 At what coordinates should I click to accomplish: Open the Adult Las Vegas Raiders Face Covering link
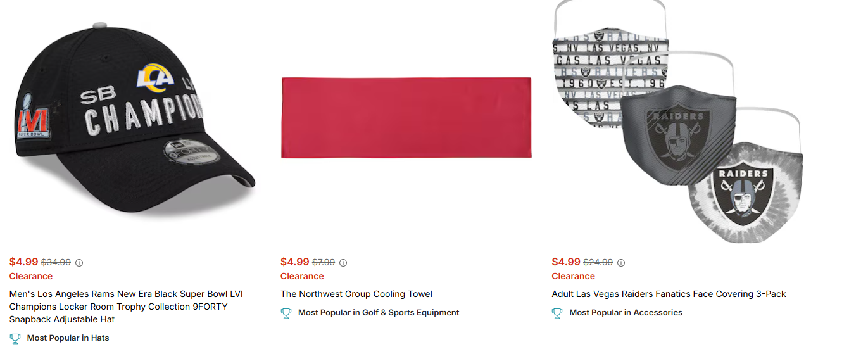click(669, 294)
